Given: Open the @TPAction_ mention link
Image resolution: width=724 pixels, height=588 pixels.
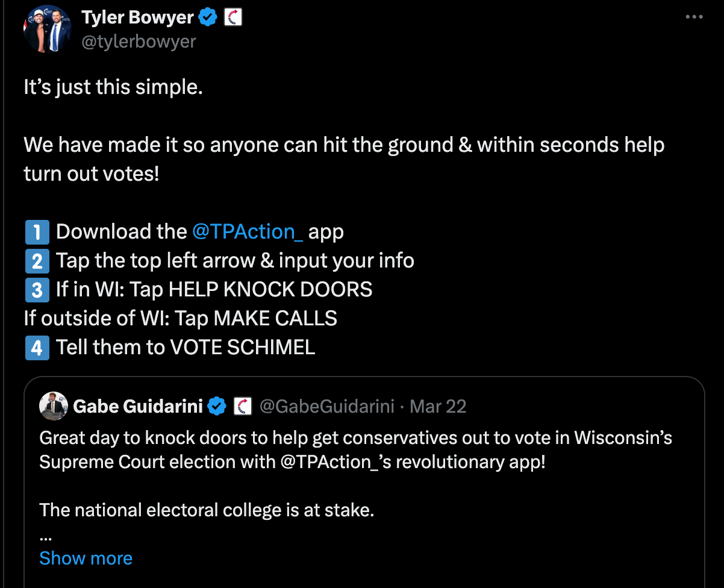Looking at the screenshot, I should coord(248,231).
